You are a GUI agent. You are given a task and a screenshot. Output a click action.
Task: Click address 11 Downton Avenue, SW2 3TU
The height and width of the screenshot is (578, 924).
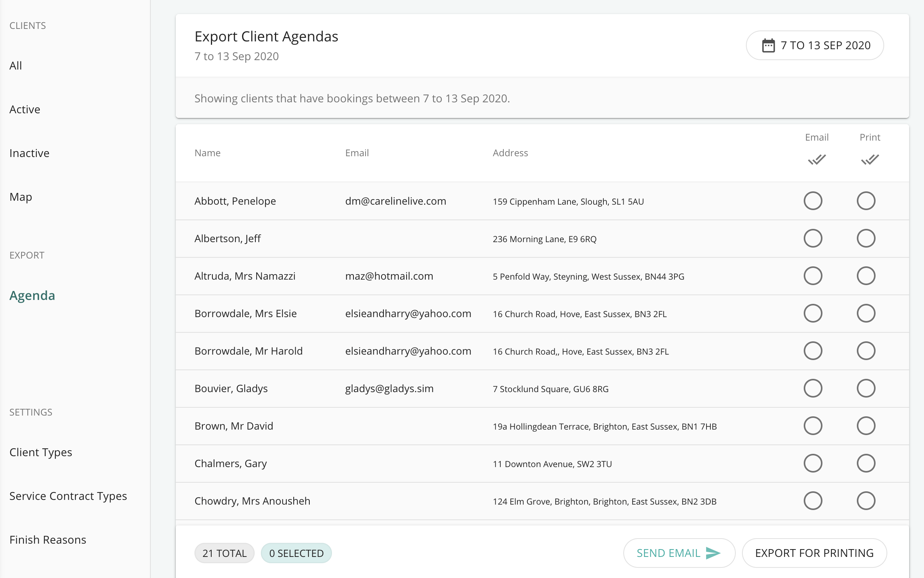[552, 464]
